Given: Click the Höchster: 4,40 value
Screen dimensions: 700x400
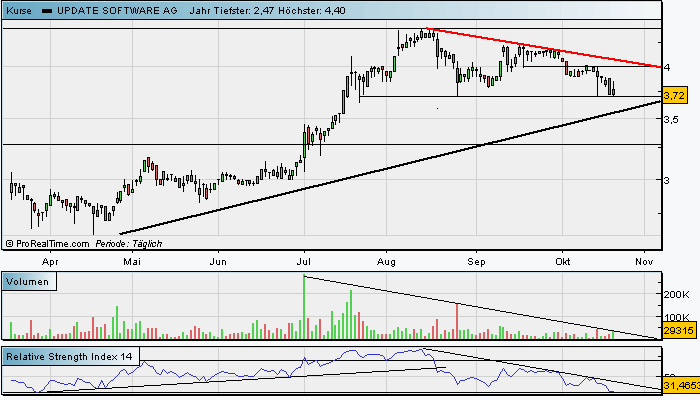Looking at the screenshot, I should click(312, 11).
